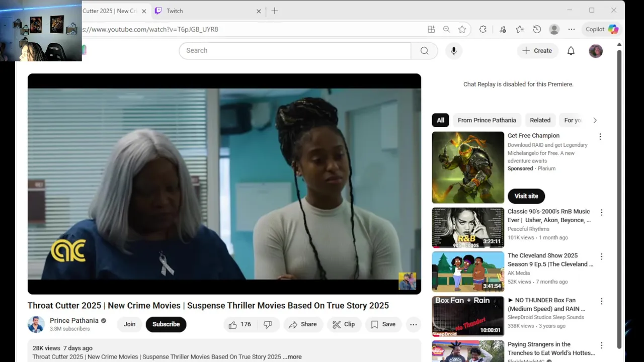Like the video with thumbs up
Viewport: 644px width, 362px height.
[240, 324]
